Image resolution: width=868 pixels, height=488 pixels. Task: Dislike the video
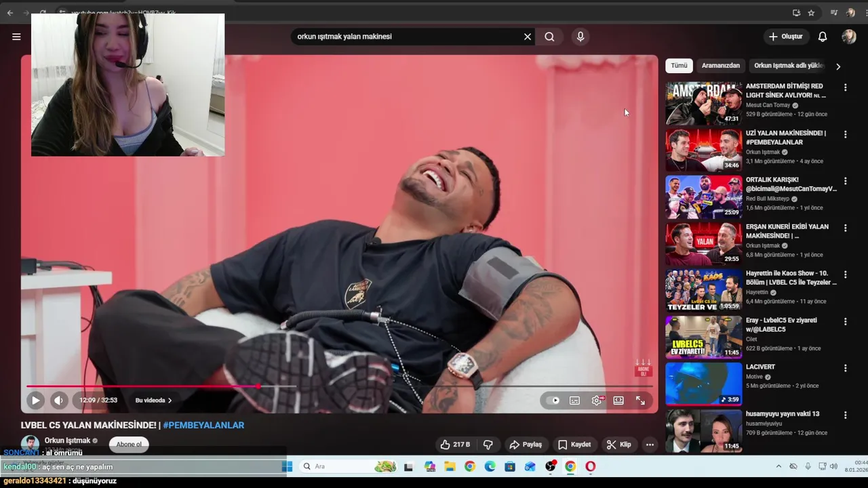[488, 445]
